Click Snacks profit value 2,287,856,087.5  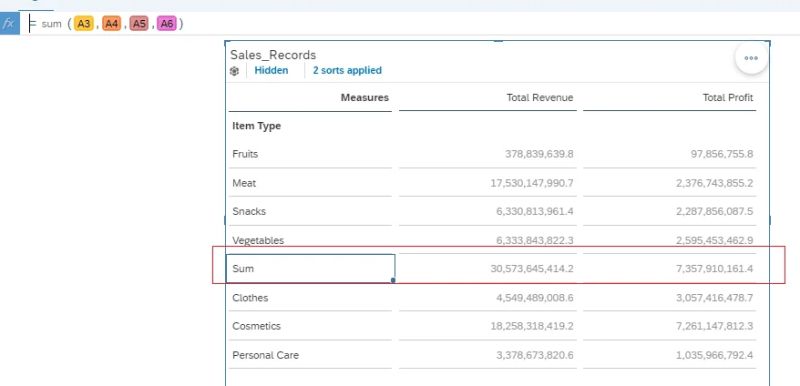tap(715, 211)
